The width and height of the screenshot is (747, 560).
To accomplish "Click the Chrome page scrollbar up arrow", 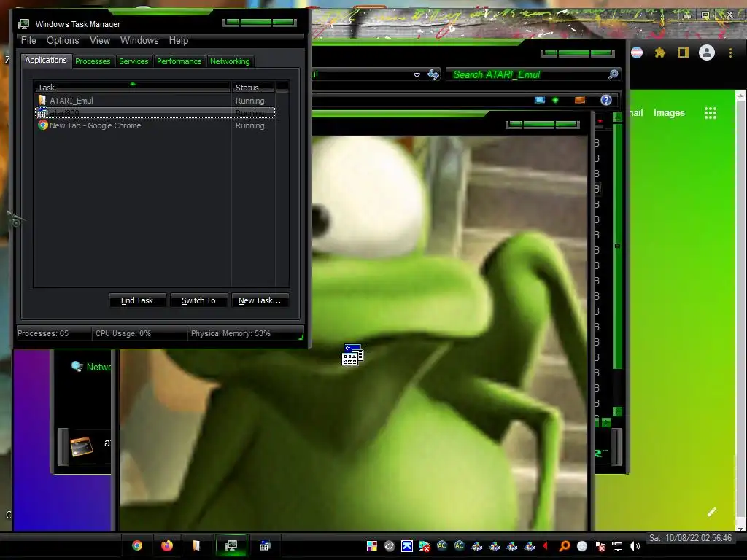I will [x=741, y=96].
